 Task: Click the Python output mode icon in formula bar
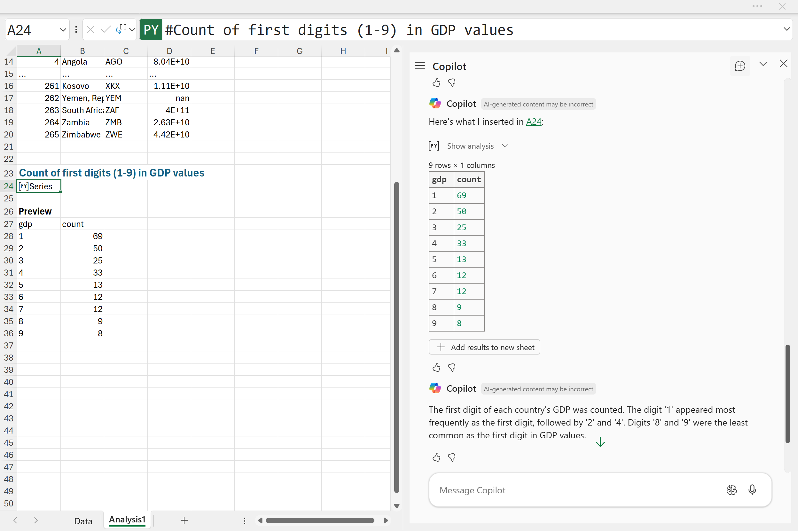tap(121, 29)
